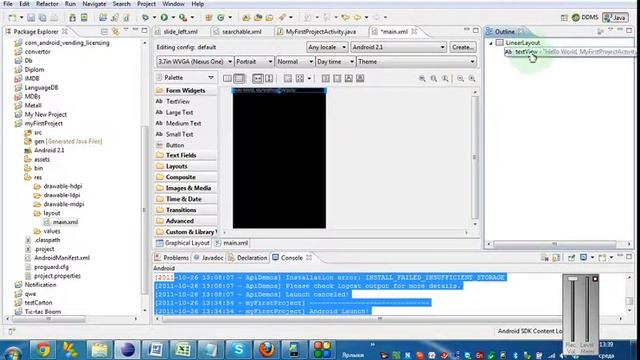
Task: Open the Android Virtual Device Manager icon
Action: pyautogui.click(x=84, y=18)
